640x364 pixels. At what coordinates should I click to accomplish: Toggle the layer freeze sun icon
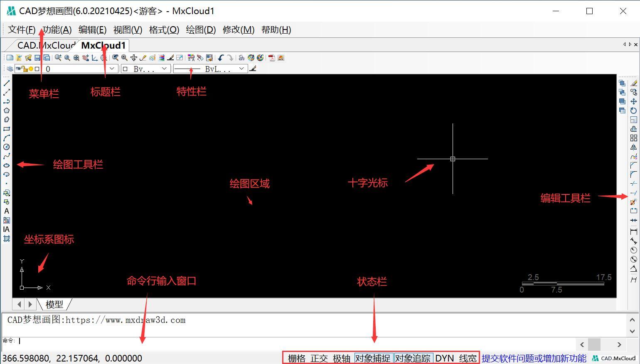tap(31, 69)
